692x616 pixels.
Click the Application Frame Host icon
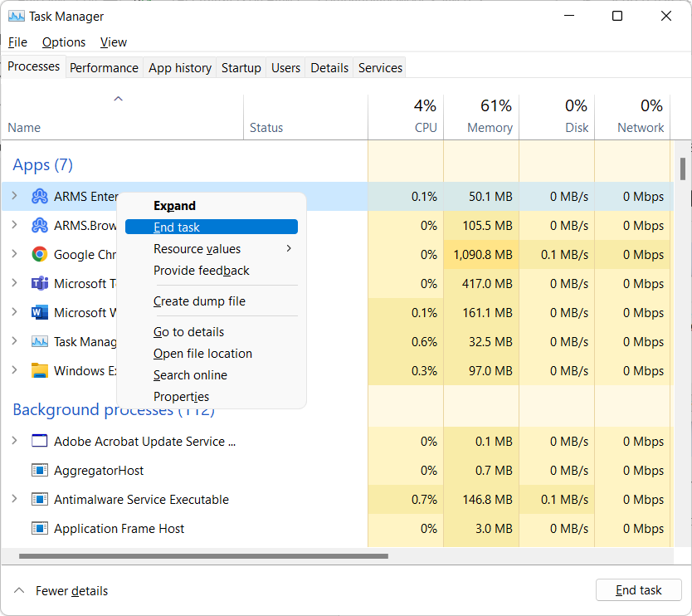[39, 528]
